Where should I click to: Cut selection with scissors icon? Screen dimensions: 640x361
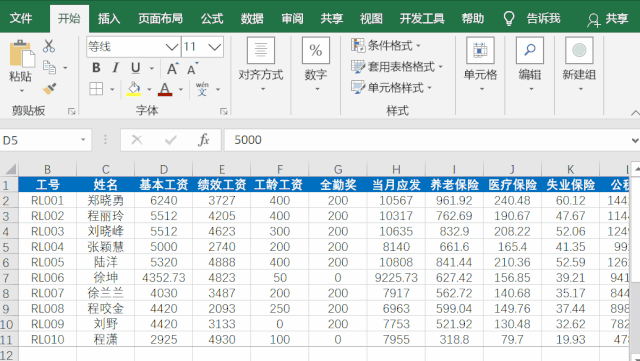point(49,46)
